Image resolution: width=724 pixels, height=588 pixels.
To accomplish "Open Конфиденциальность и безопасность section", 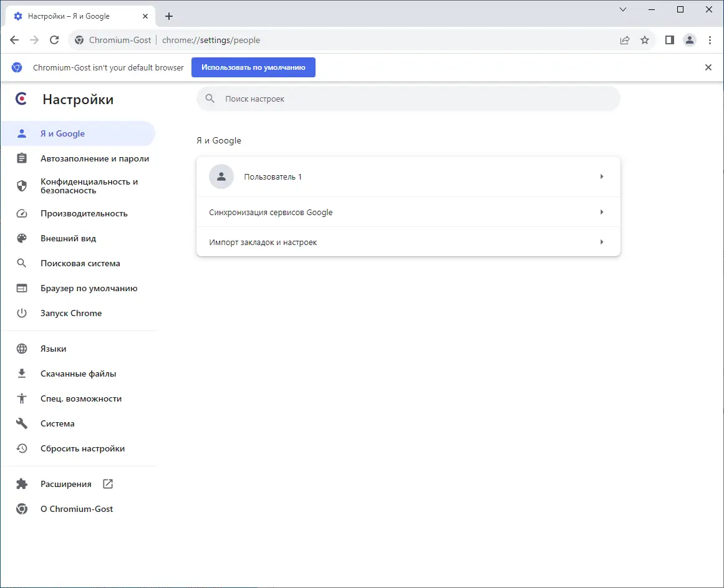I will coord(77,186).
